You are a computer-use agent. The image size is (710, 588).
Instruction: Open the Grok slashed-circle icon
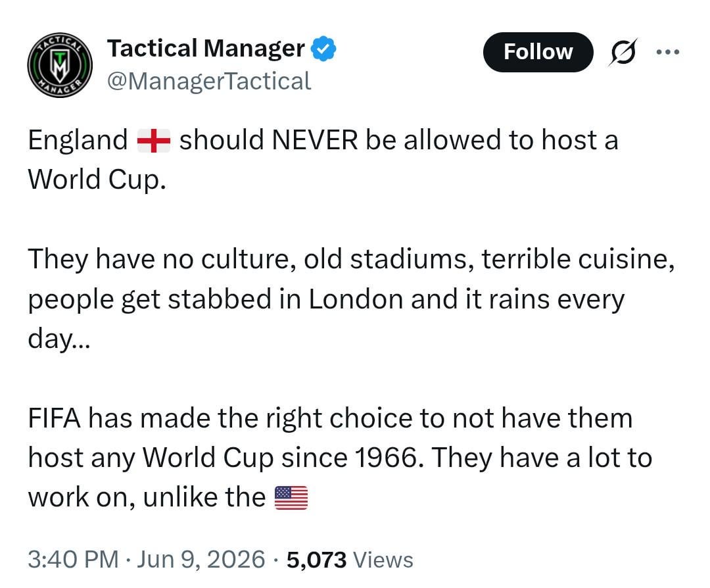(623, 52)
